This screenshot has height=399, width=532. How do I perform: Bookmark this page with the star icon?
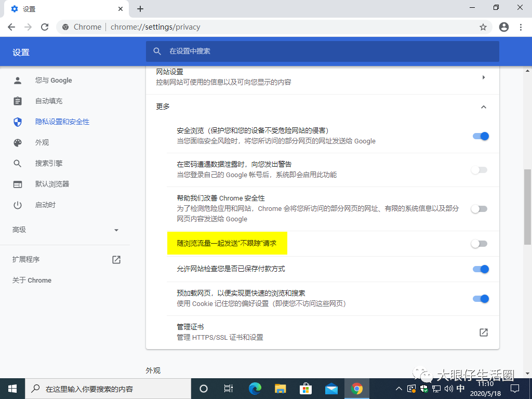point(483,27)
